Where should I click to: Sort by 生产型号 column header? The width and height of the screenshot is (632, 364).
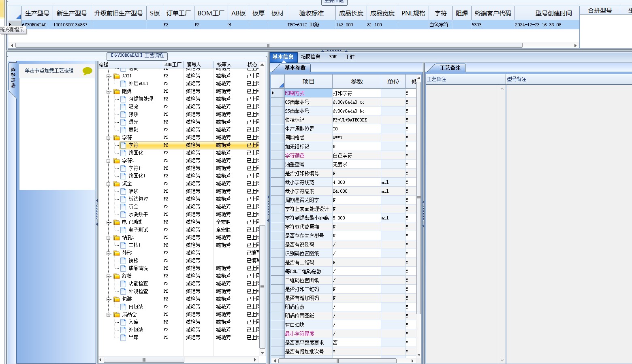pos(37,13)
